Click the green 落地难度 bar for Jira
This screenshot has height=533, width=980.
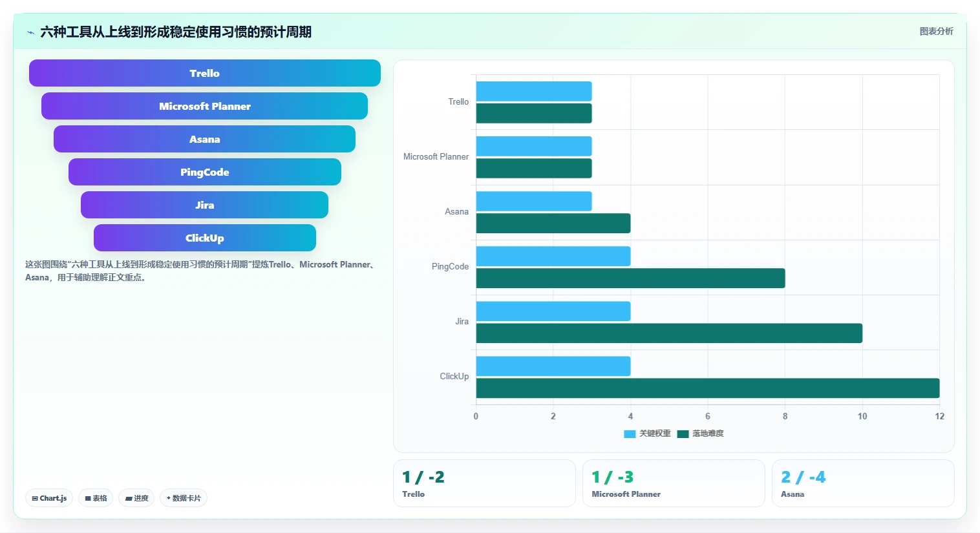pos(669,333)
